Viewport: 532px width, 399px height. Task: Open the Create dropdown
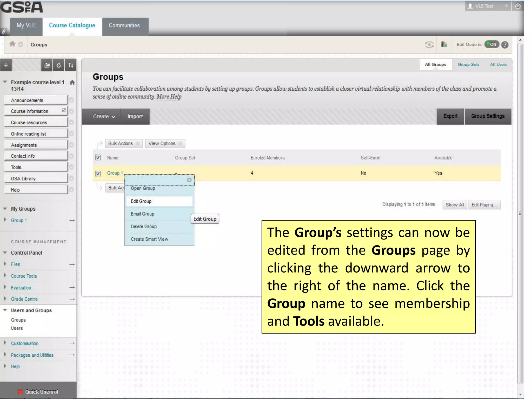coord(104,116)
